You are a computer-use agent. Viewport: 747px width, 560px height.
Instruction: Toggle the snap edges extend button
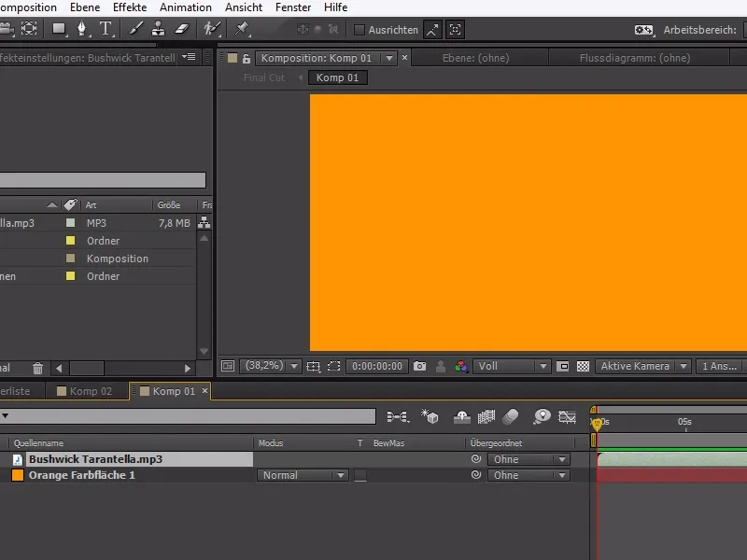[432, 30]
